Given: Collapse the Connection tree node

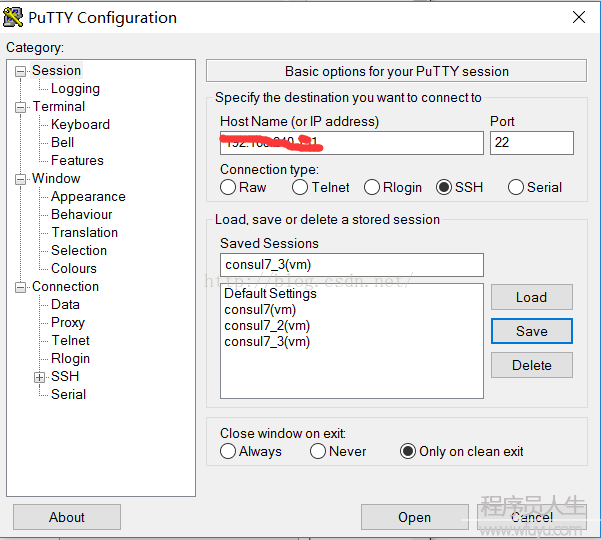Looking at the screenshot, I should 20,287.
